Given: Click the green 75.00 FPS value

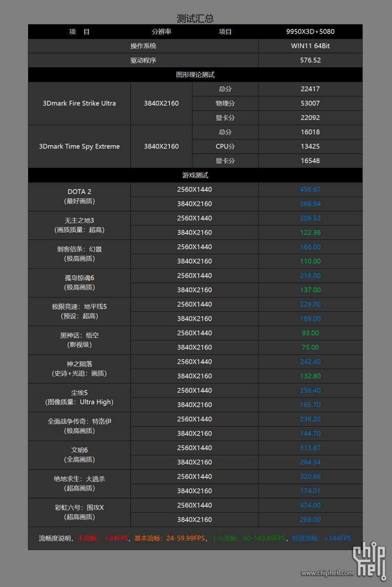Looking at the screenshot, I should pyautogui.click(x=310, y=347).
